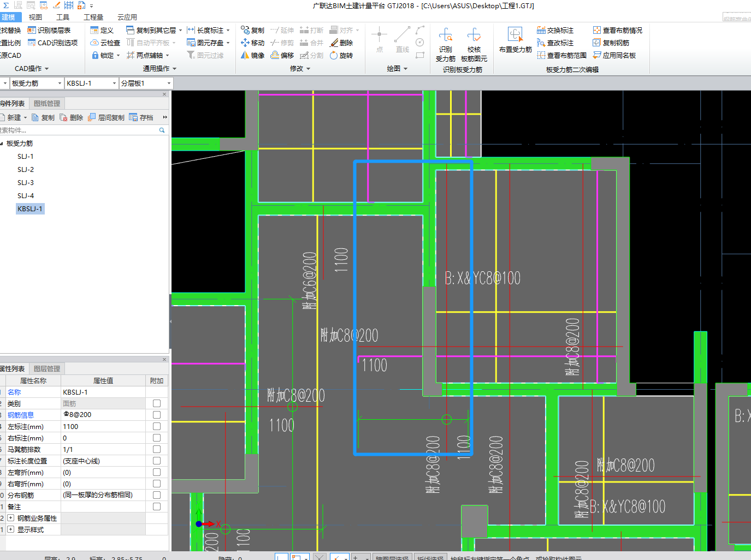Viewport: 751px width, 560px height.
Task: Click 锁定 lock button
Action: (105, 55)
